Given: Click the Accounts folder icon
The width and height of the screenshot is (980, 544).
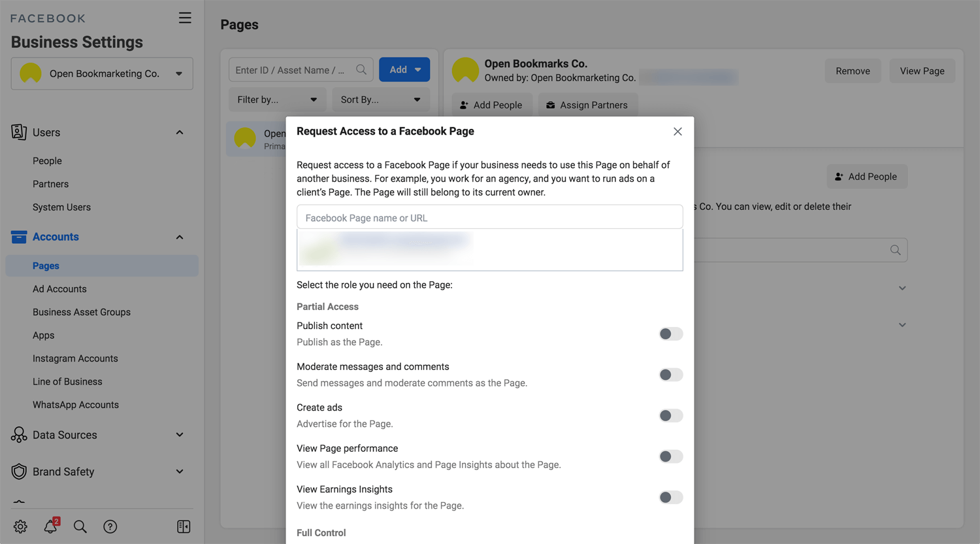Looking at the screenshot, I should pyautogui.click(x=19, y=237).
